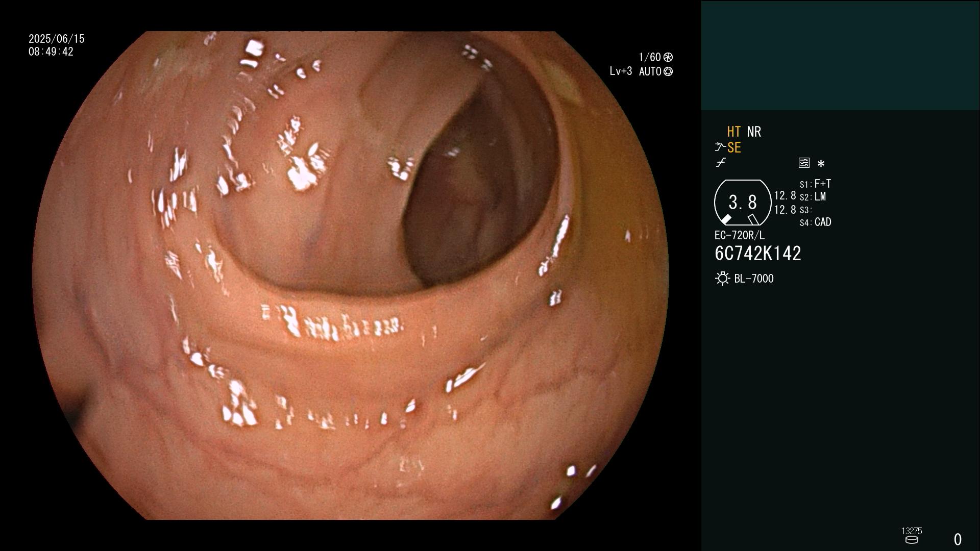Screen dimensions: 980x551
Task: Click the time 08:49:42
Action: 51,52
